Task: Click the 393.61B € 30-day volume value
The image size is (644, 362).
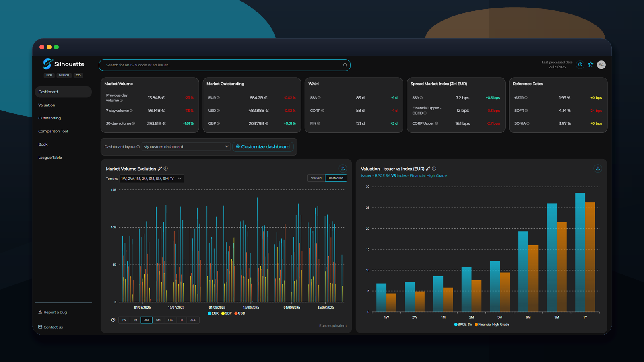Action: [157, 123]
